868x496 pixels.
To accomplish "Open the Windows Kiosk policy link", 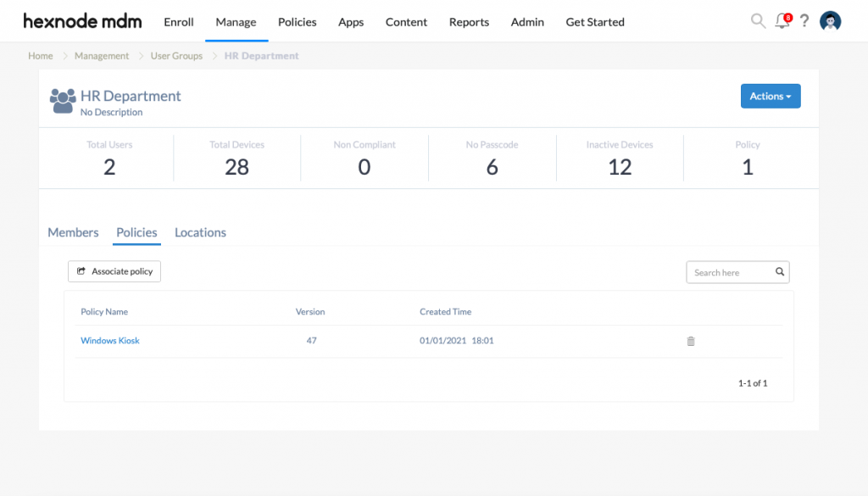I will click(110, 341).
